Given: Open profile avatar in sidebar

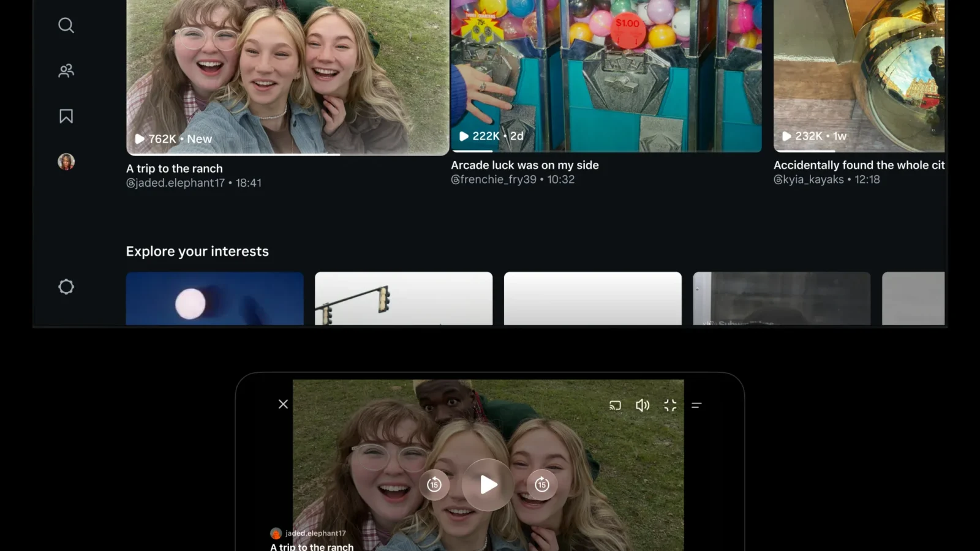Looking at the screenshot, I should coord(66,162).
